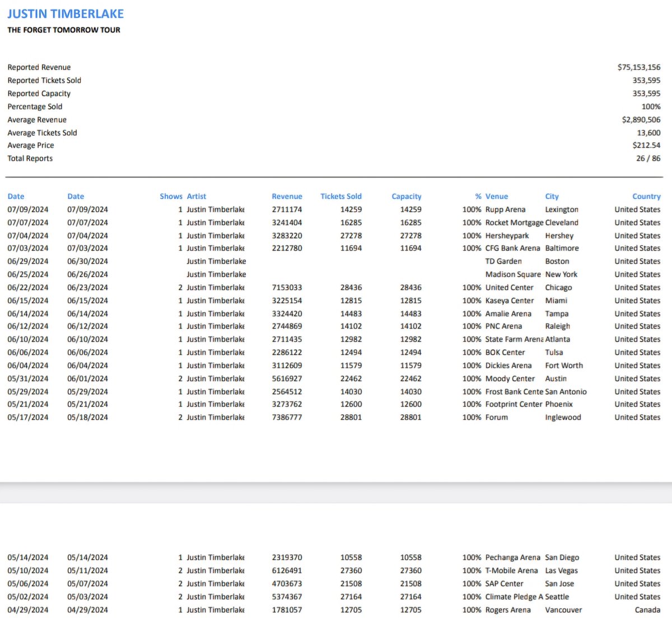672x624 pixels.
Task: Click the Rogers Arena venue cell
Action: click(507, 610)
